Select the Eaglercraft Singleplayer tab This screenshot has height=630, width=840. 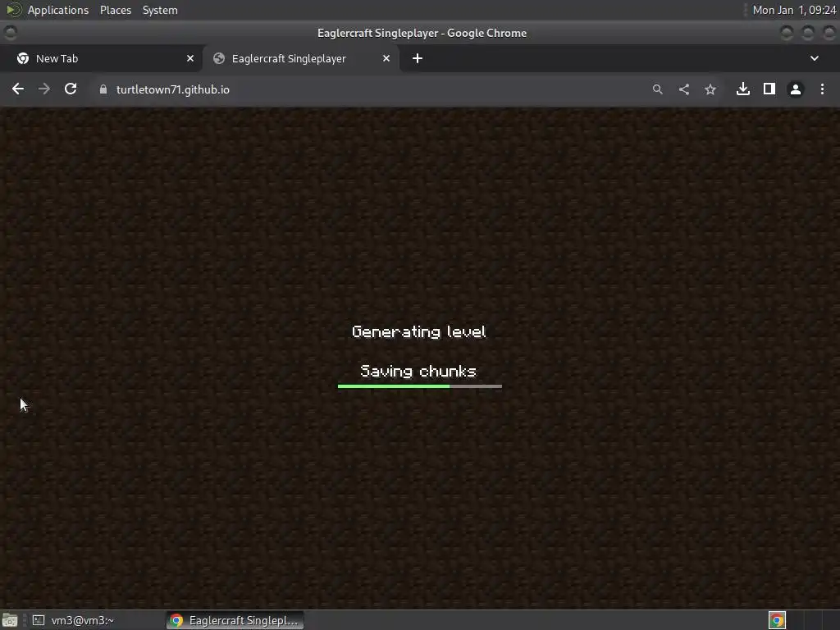tap(300, 58)
